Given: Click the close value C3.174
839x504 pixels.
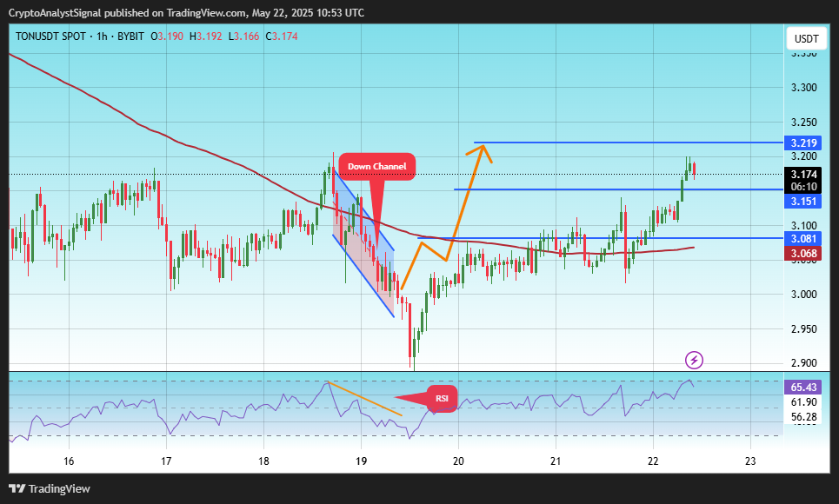Looking at the screenshot, I should click(x=282, y=36).
